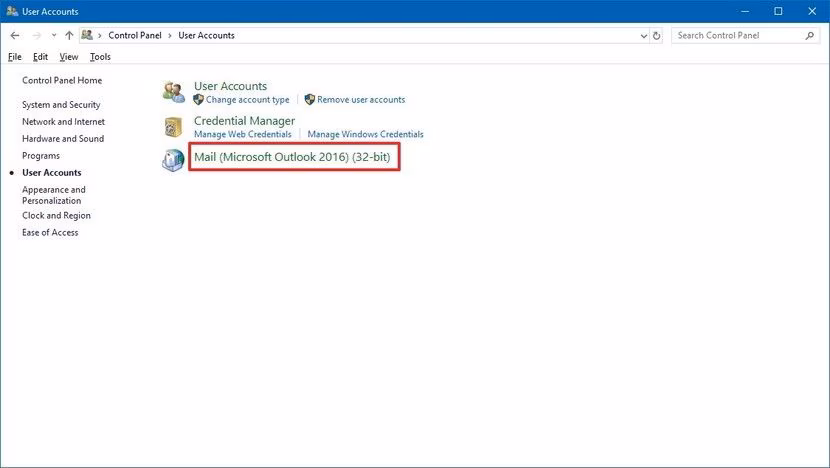Open the Edit menu
This screenshot has width=830, height=468.
[40, 57]
